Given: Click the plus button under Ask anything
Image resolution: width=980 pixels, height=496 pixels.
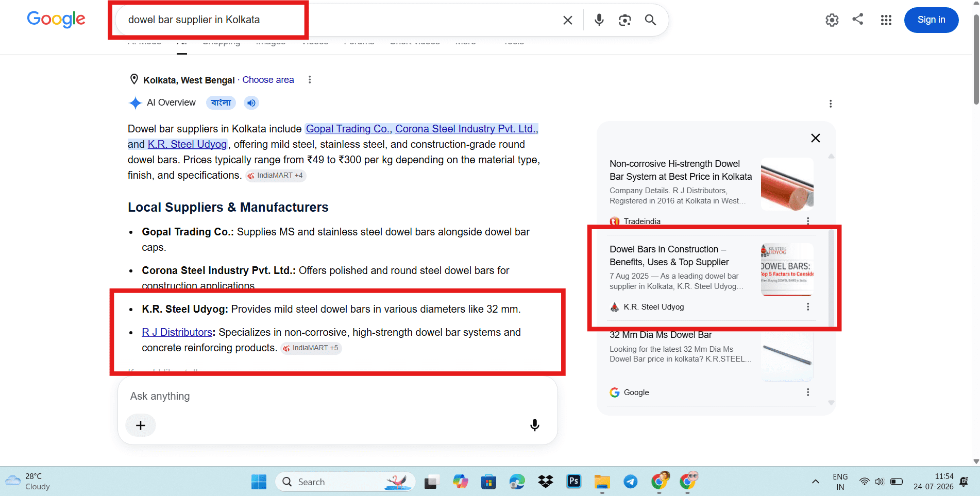Looking at the screenshot, I should pyautogui.click(x=141, y=425).
